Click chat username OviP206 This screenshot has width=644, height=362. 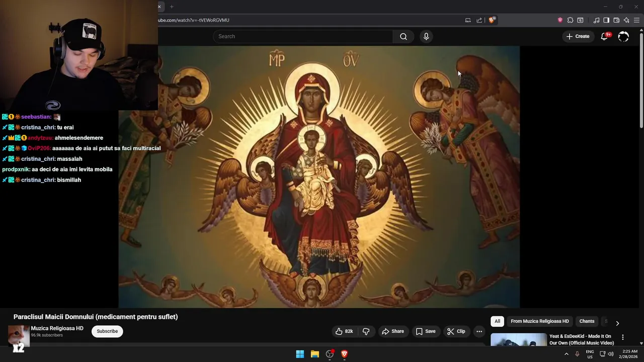39,148
